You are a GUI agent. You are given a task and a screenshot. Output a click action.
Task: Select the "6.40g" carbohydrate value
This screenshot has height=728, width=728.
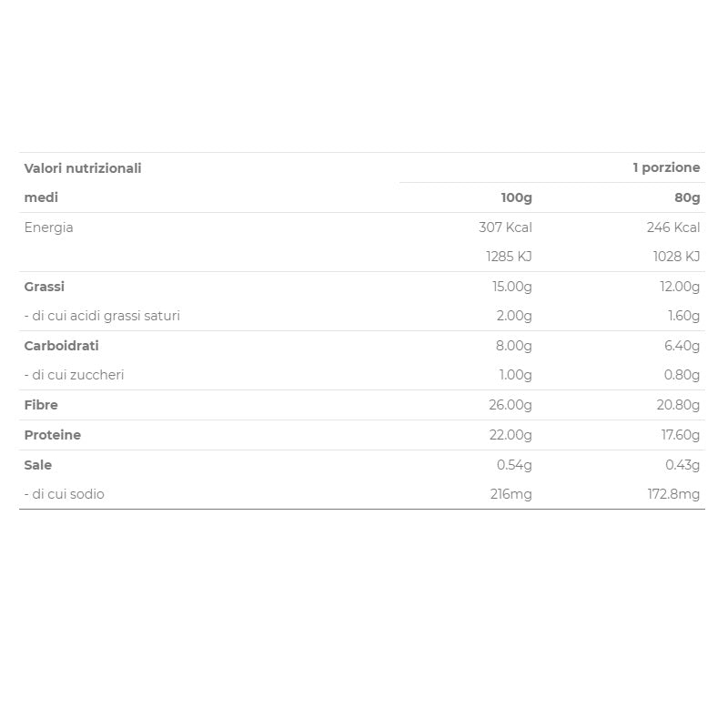(682, 346)
